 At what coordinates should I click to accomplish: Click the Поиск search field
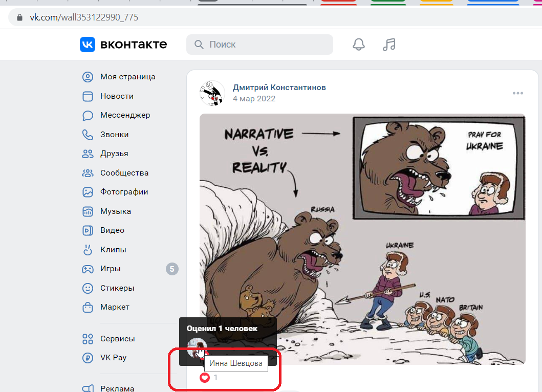point(259,45)
